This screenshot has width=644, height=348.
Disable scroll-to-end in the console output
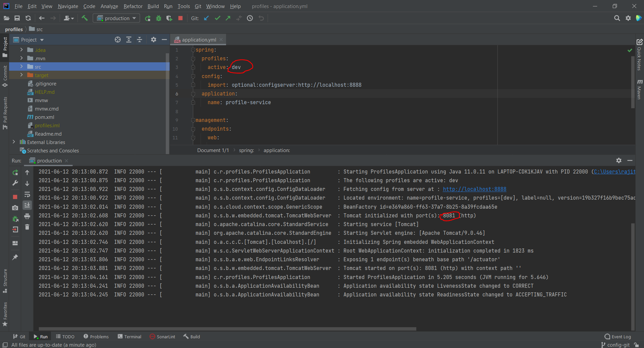coord(27,205)
